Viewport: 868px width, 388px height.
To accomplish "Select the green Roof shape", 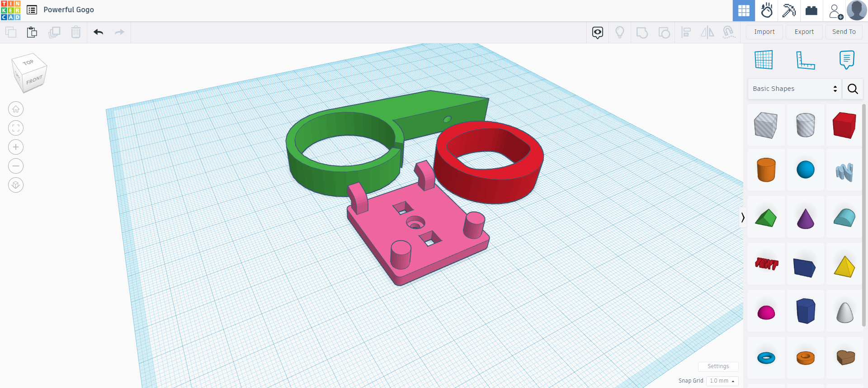I will 766,218.
